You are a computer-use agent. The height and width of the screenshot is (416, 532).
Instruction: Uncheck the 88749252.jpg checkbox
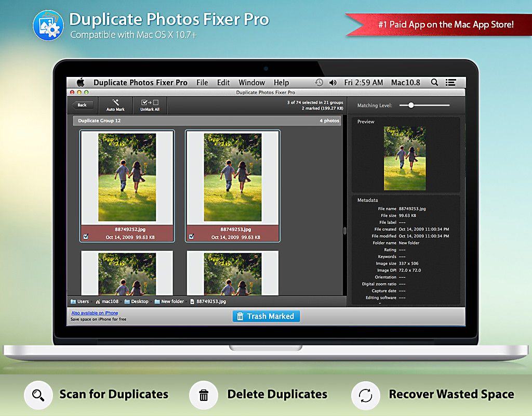click(86, 237)
